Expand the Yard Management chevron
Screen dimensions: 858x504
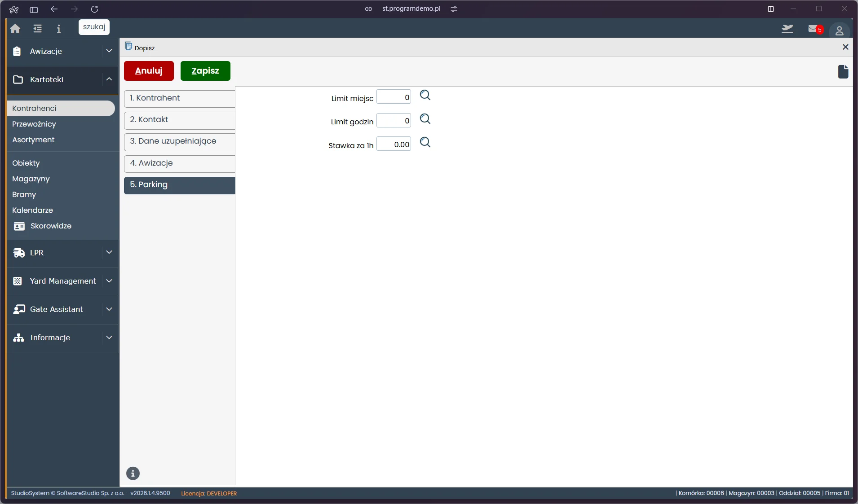109,281
